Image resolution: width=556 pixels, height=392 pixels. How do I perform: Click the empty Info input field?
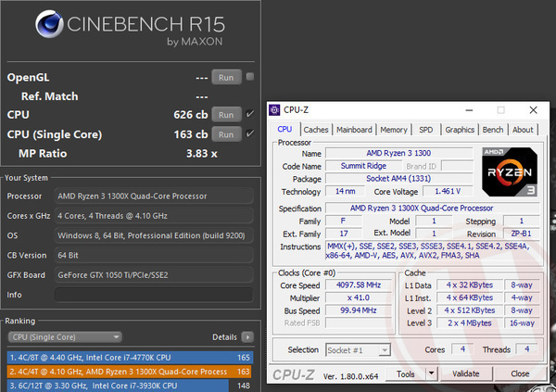[154, 295]
